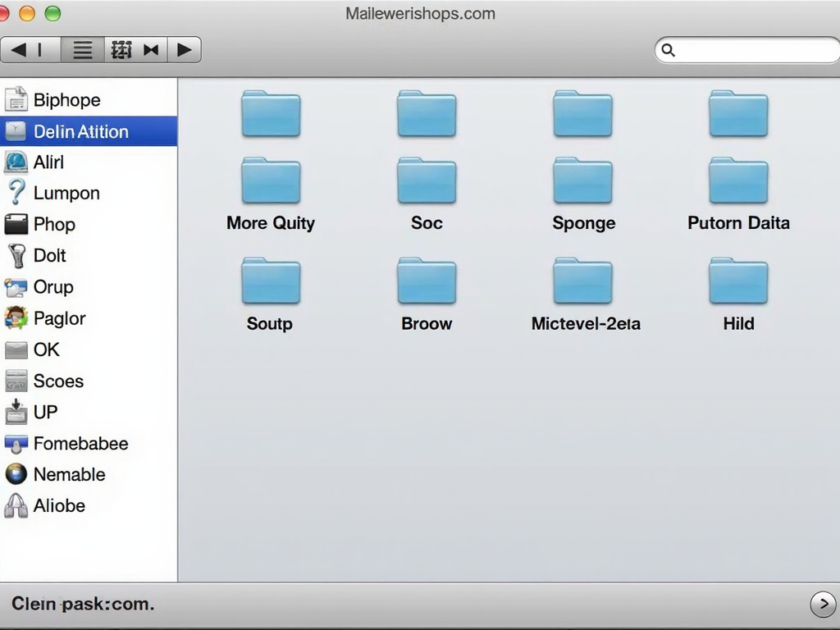
Task: Click the Lumpon question mark icon
Action: [16, 193]
